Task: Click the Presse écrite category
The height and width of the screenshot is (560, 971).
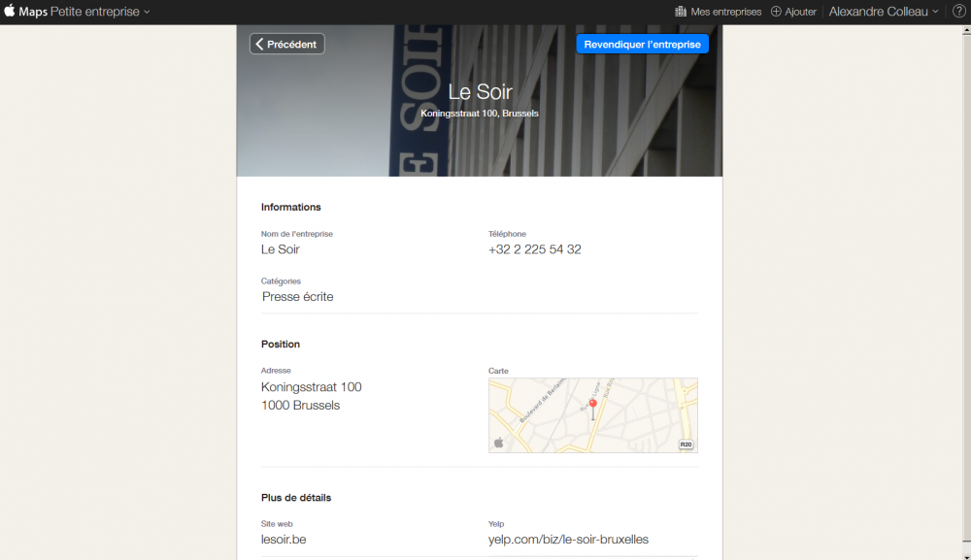Action: tap(297, 296)
